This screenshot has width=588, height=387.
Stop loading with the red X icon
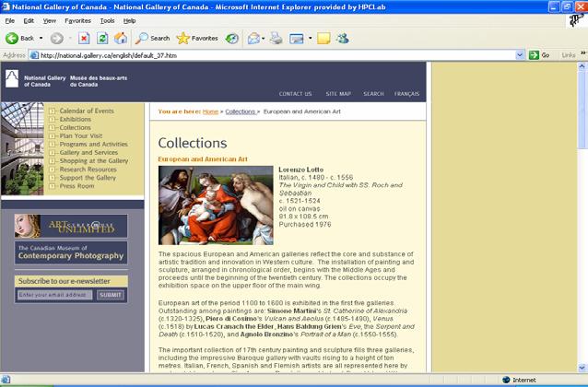(84, 38)
